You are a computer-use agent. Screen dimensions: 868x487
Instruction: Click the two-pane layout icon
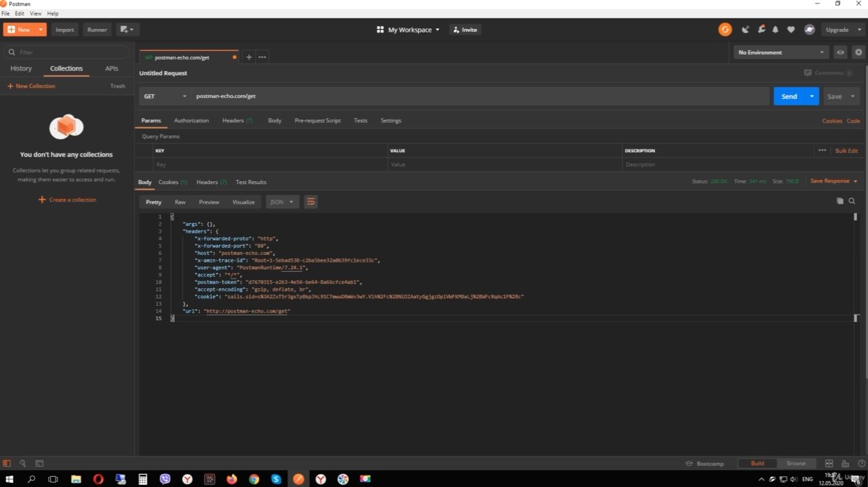(x=829, y=463)
